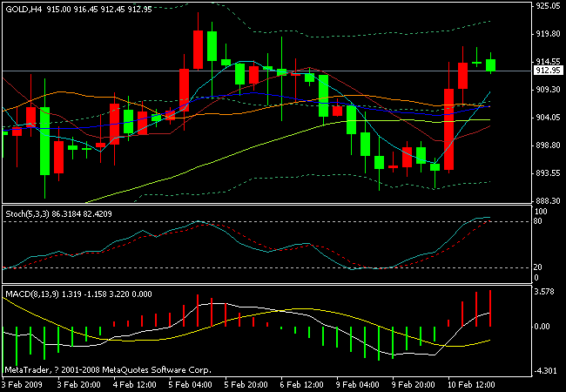Click the 919.80 price scale value
The width and height of the screenshot is (566, 392).
tap(547, 34)
